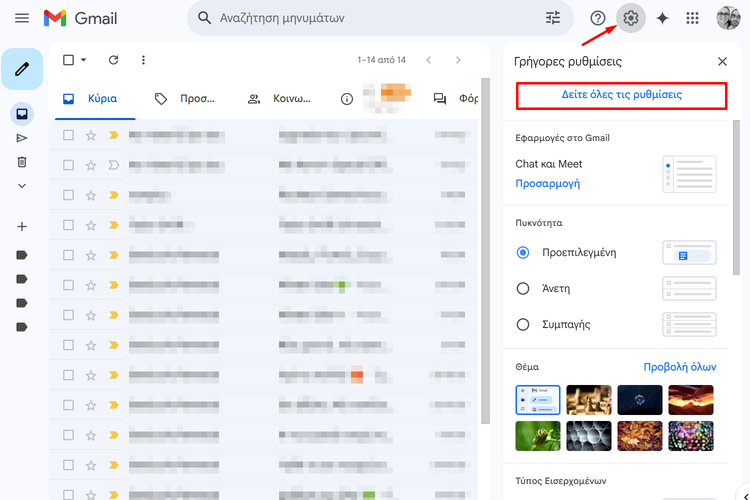Select the Άνετη density radio button
This screenshot has height=500, width=750.
point(522,288)
